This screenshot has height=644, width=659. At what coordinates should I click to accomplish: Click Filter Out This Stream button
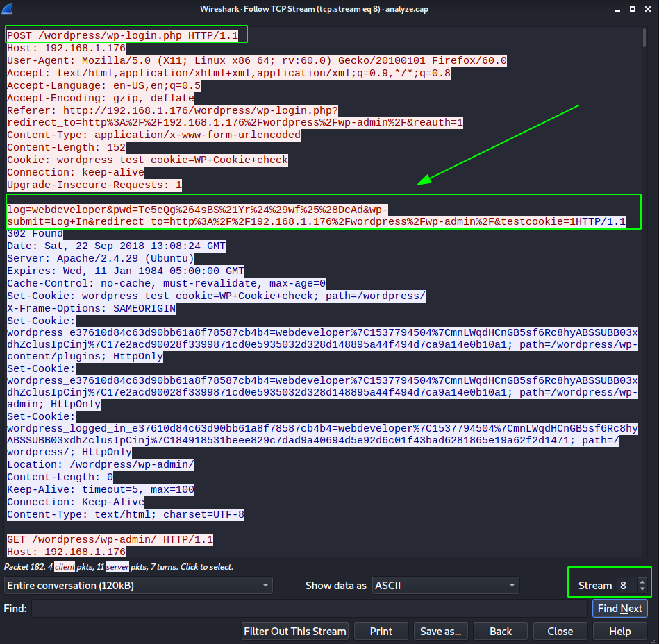pyautogui.click(x=295, y=632)
